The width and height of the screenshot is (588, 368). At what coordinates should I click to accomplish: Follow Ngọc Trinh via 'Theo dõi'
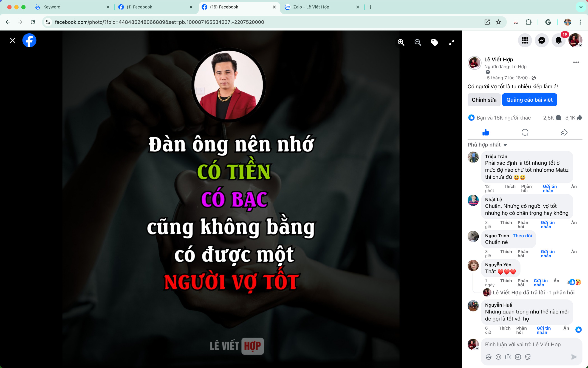(522, 236)
